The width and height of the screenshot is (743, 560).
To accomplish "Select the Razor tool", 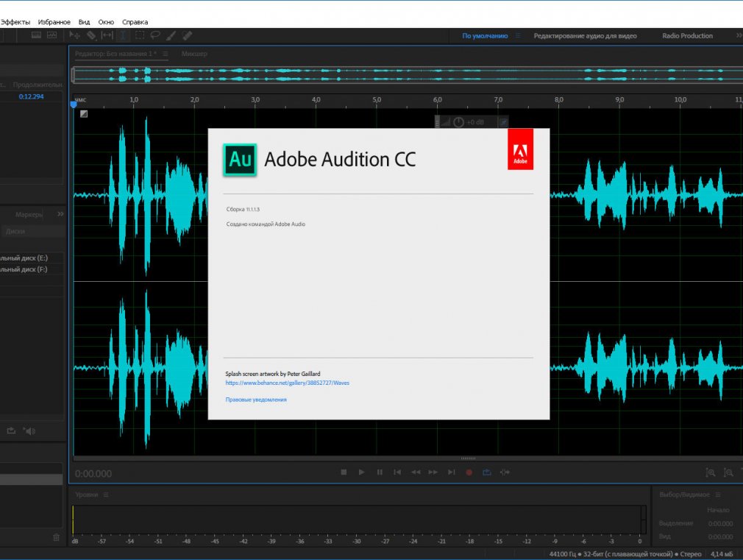I will pos(91,35).
